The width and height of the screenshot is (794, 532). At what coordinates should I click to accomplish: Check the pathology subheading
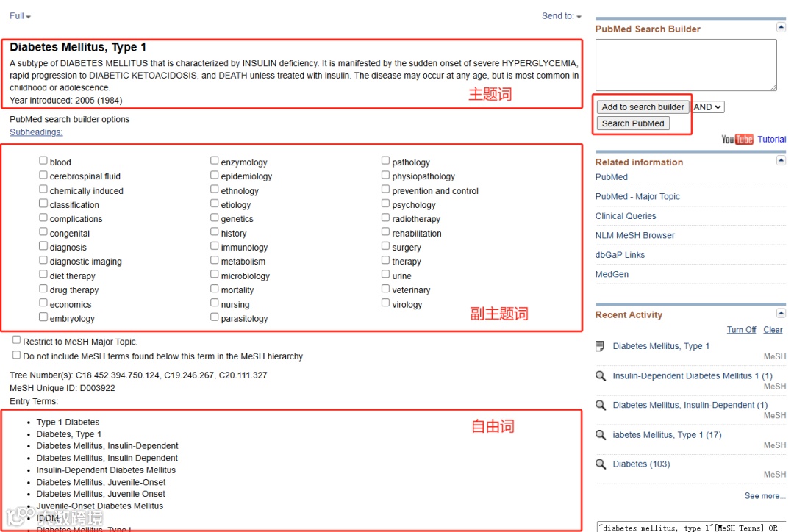[385, 160]
